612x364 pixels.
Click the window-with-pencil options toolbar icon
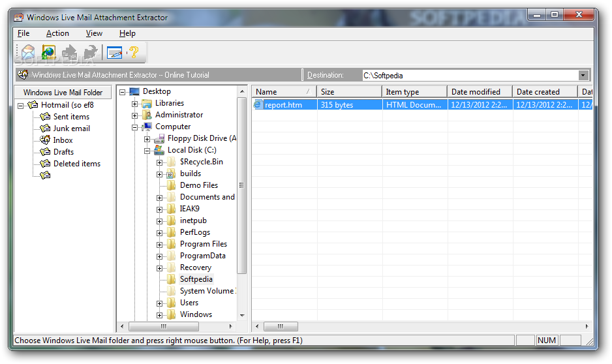coord(114,52)
